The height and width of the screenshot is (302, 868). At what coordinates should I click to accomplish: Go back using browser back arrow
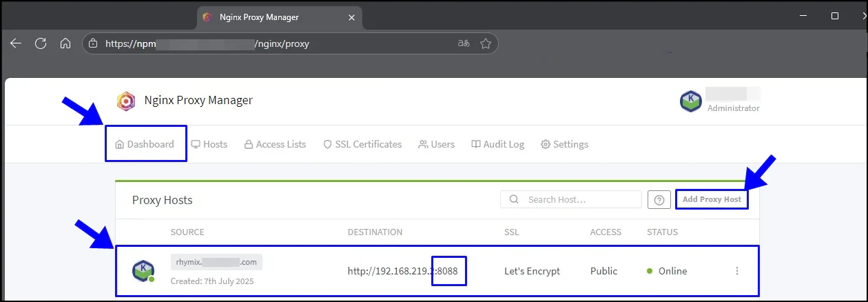(16, 43)
